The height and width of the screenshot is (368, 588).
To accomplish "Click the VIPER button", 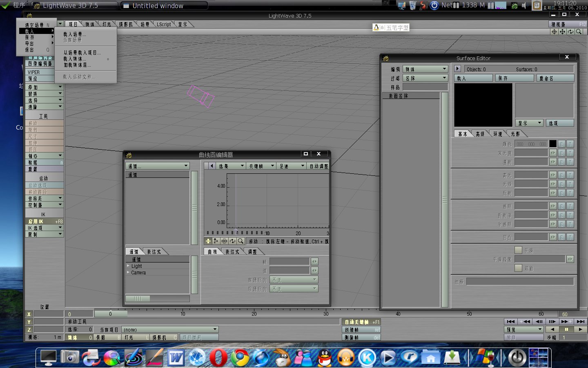I will [40, 72].
